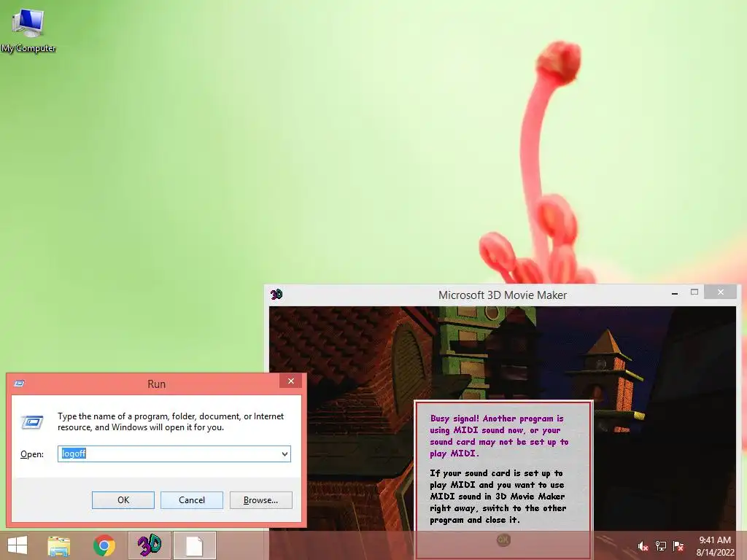
Task: Confirm the Run dialog with OK
Action: (123, 500)
